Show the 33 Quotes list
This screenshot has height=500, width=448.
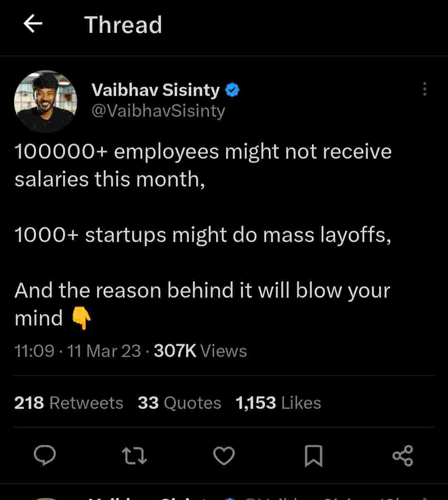(179, 403)
